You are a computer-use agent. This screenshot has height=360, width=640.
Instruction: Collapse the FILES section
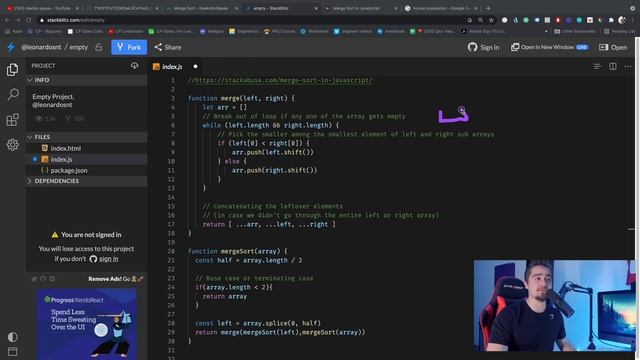[x=87, y=137]
